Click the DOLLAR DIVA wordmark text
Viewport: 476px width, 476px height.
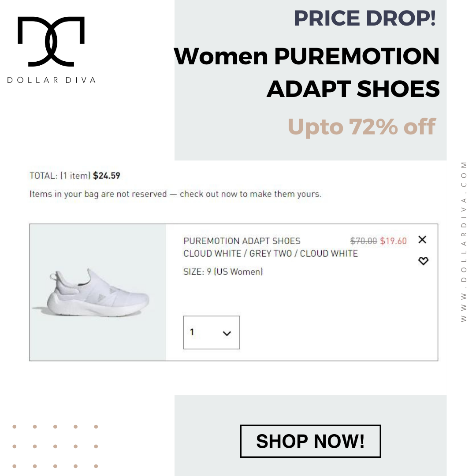click(x=52, y=80)
